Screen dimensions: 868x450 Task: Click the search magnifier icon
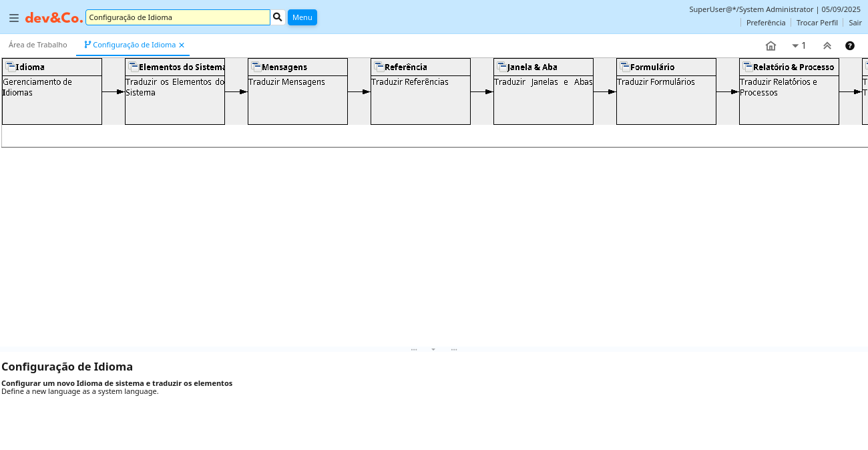click(278, 17)
